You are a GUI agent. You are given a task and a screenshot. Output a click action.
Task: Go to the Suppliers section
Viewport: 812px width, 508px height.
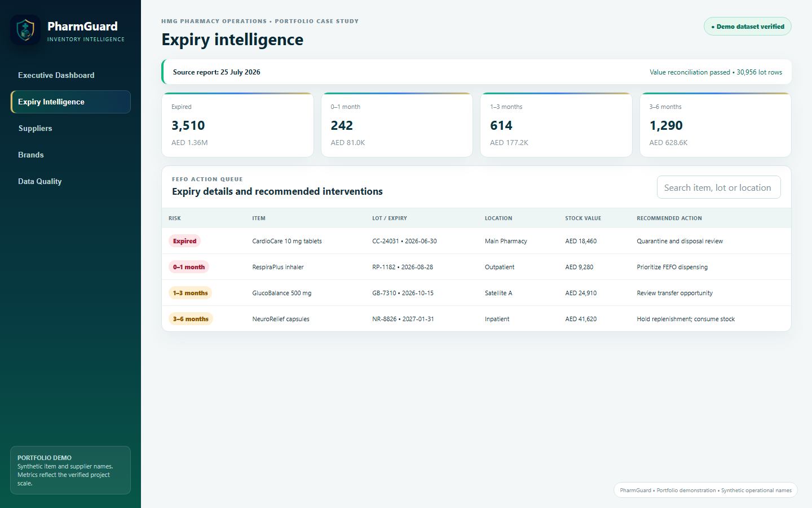[70, 128]
